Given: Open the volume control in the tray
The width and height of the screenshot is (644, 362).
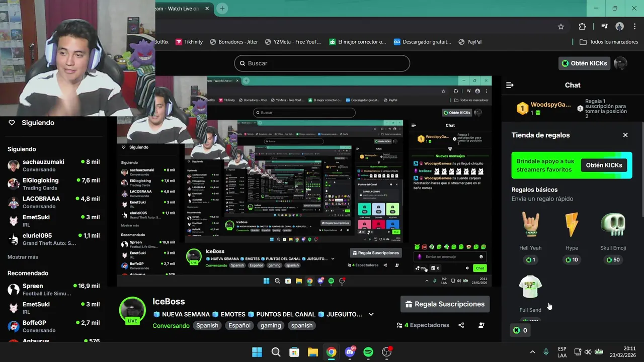Looking at the screenshot, I should 588,352.
